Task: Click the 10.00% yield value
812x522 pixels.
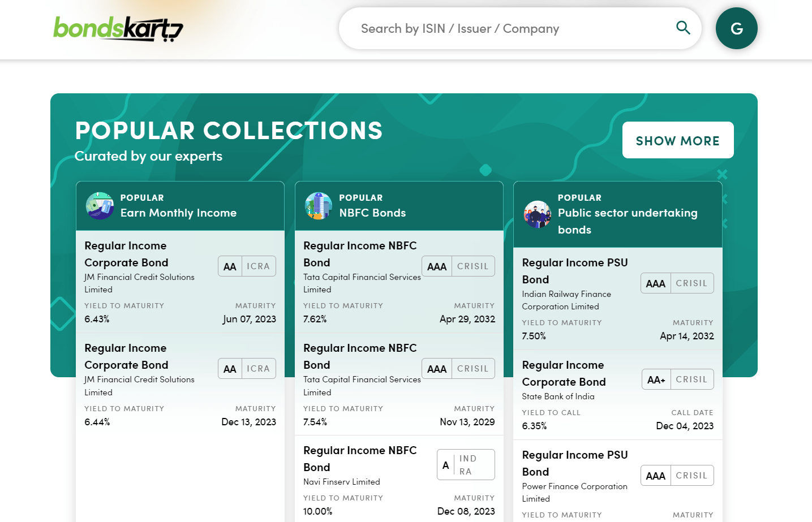Action: [318, 511]
